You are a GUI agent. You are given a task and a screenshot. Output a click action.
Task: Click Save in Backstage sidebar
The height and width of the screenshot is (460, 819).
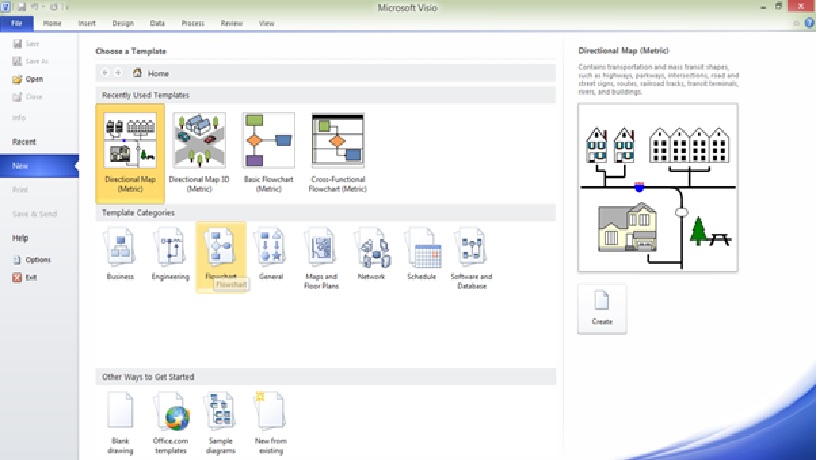click(26, 44)
